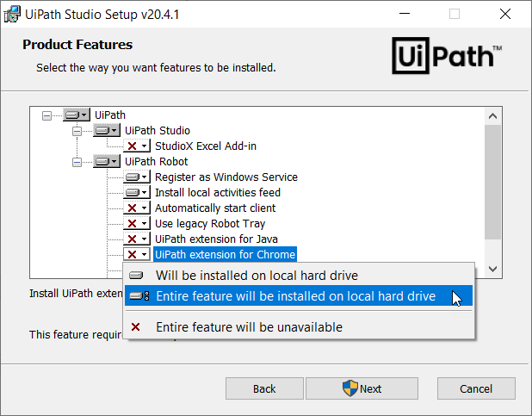532x416 pixels.
Task: Click the UiPath Robot feature drive icon
Action: tap(107, 161)
